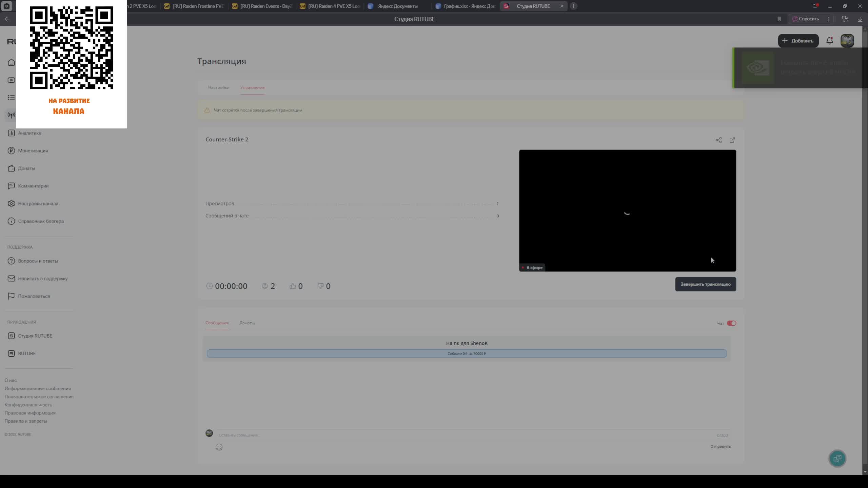Viewport: 868px width, 488px height.
Task: Click the Добавить button
Action: pyautogui.click(x=798, y=41)
